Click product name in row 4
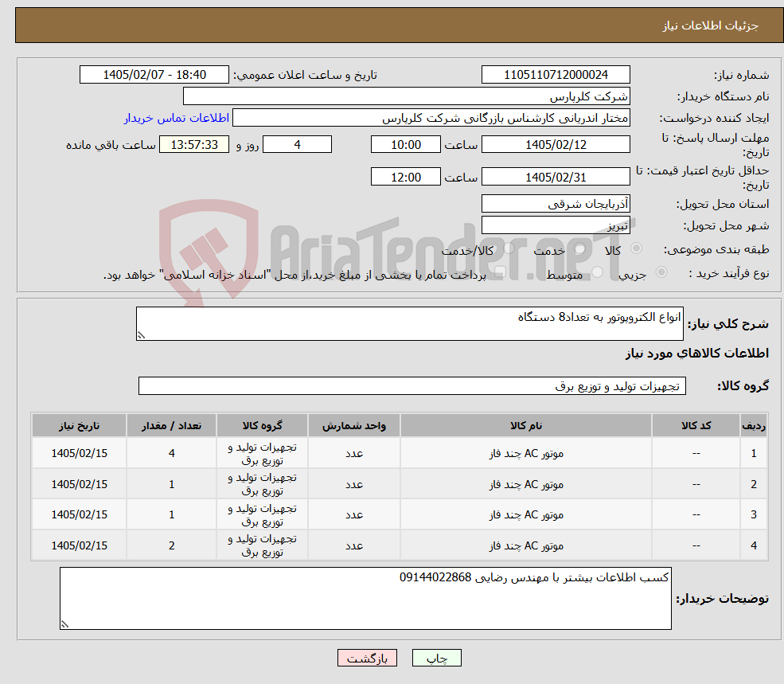Viewport: 784px width, 684px height. pyautogui.click(x=526, y=545)
